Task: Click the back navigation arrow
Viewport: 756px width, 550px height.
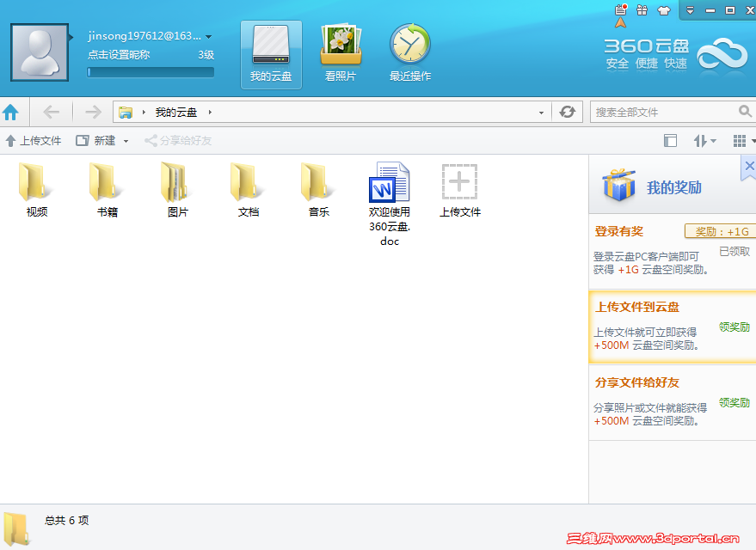Action: [51, 113]
